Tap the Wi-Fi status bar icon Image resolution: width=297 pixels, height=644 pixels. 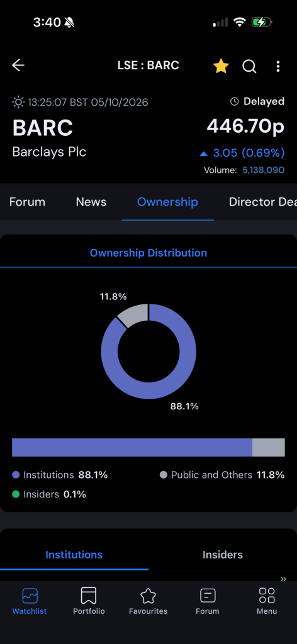240,22
